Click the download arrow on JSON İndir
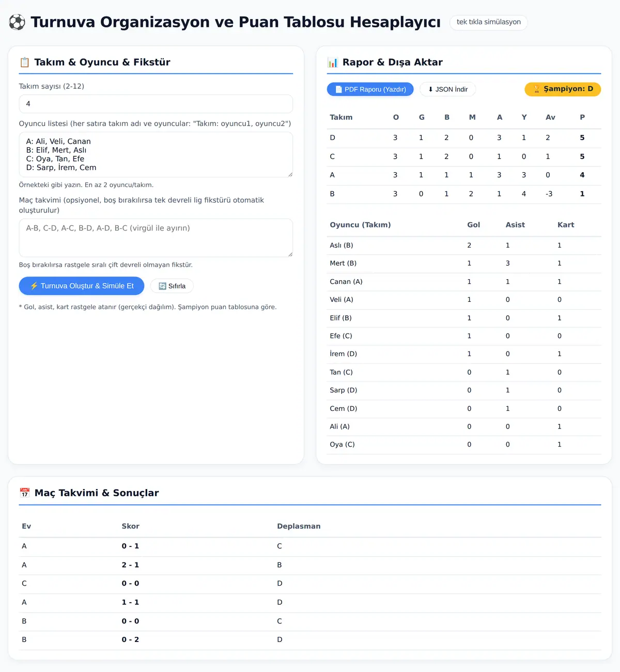Image resolution: width=620 pixels, height=672 pixels. pos(430,89)
